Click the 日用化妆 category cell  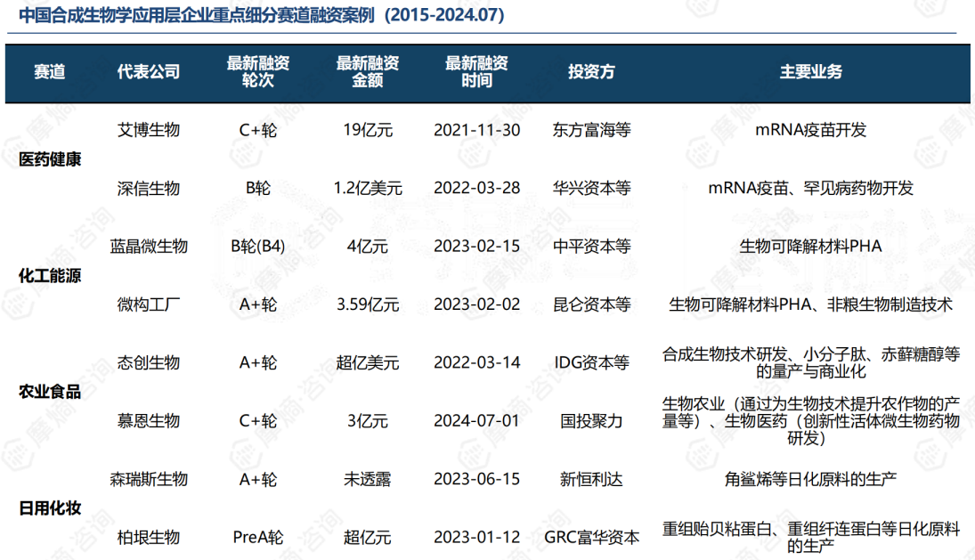[x=50, y=507]
